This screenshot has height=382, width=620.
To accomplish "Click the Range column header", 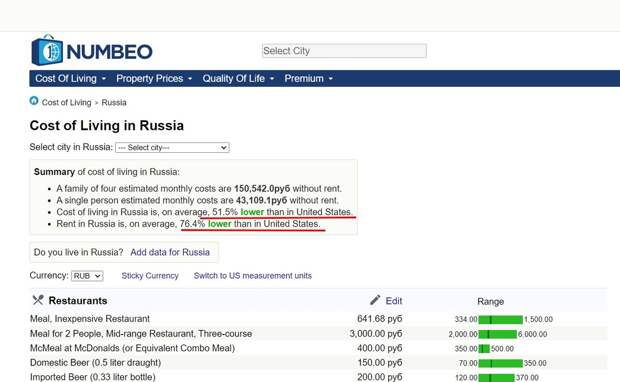I will tap(490, 301).
